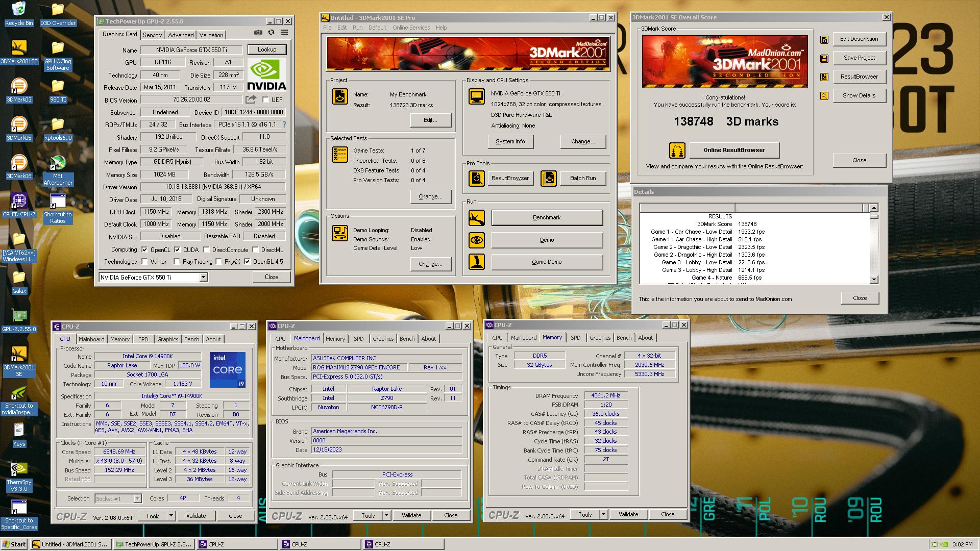Toggle the PhysX checkbox
The height and width of the screenshot is (551, 980).
(218, 262)
